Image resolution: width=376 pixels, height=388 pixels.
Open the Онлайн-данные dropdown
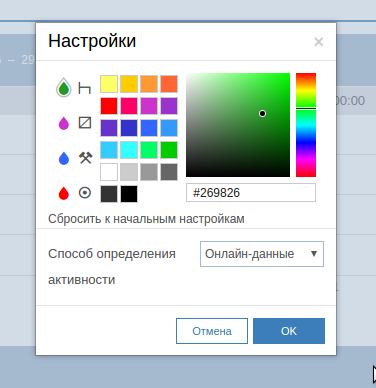[x=262, y=254]
